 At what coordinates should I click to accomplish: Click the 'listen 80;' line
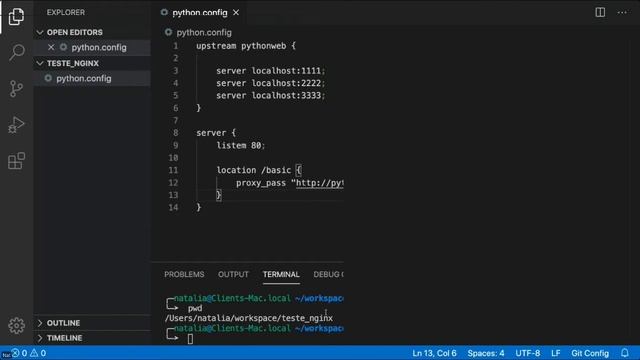click(x=241, y=145)
